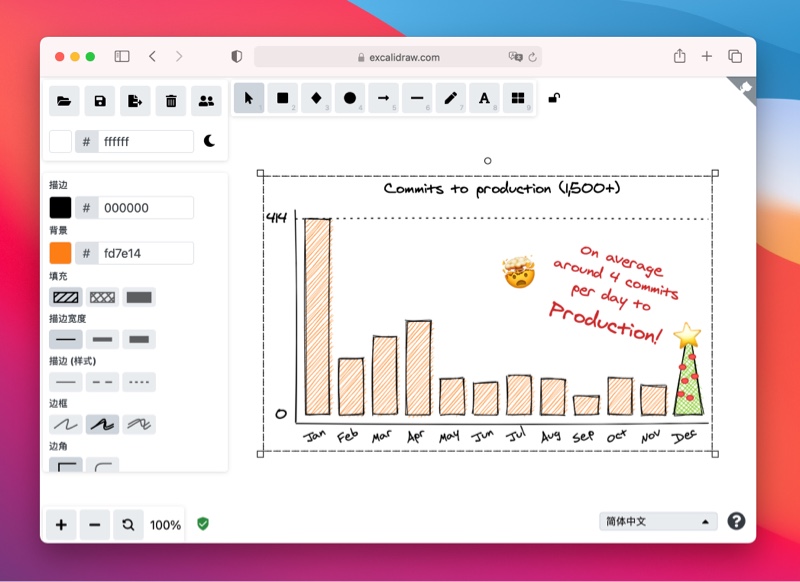This screenshot has height=582, width=800.
Task: Edit background hex field fd7e14
Action: 146,253
